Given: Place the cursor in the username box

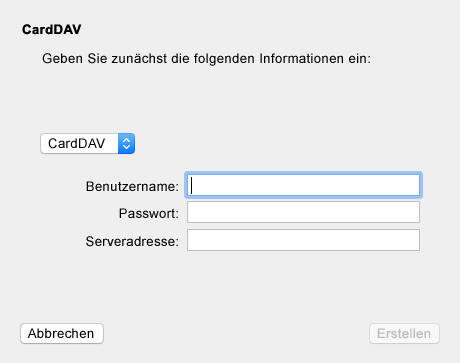Looking at the screenshot, I should (303, 185).
